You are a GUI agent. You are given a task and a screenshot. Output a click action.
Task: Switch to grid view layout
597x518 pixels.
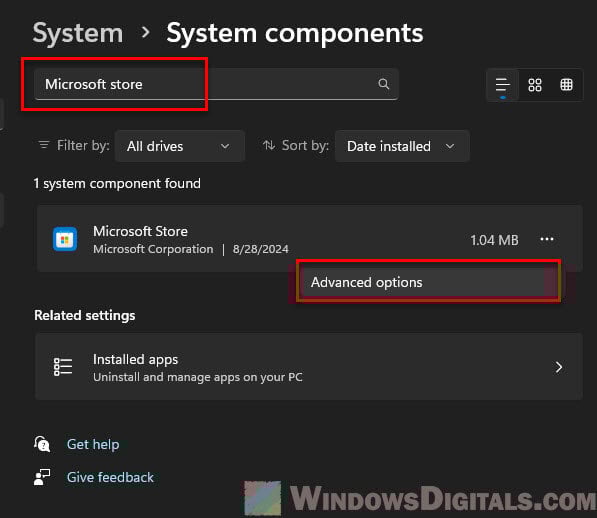[x=535, y=85]
